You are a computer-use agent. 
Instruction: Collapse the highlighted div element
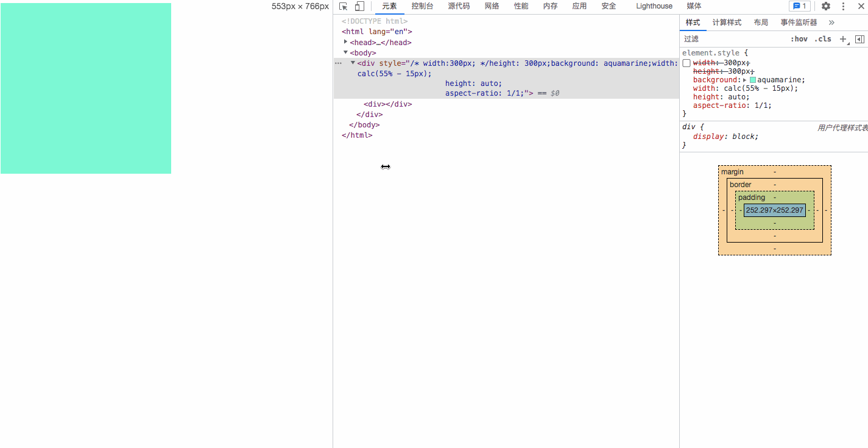point(352,63)
